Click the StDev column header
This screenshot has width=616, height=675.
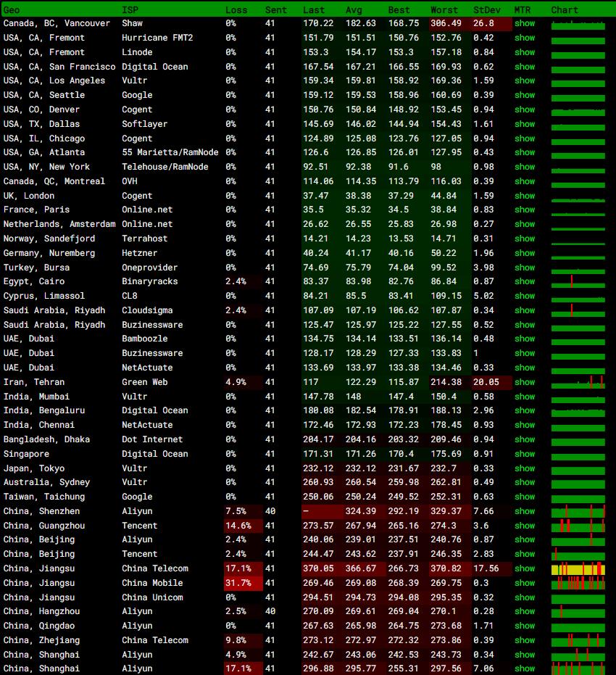487,10
